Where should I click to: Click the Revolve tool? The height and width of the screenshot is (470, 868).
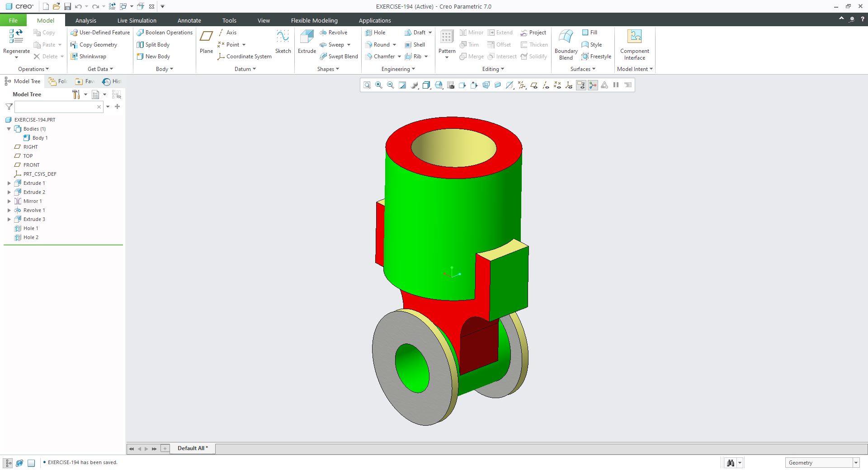click(333, 33)
